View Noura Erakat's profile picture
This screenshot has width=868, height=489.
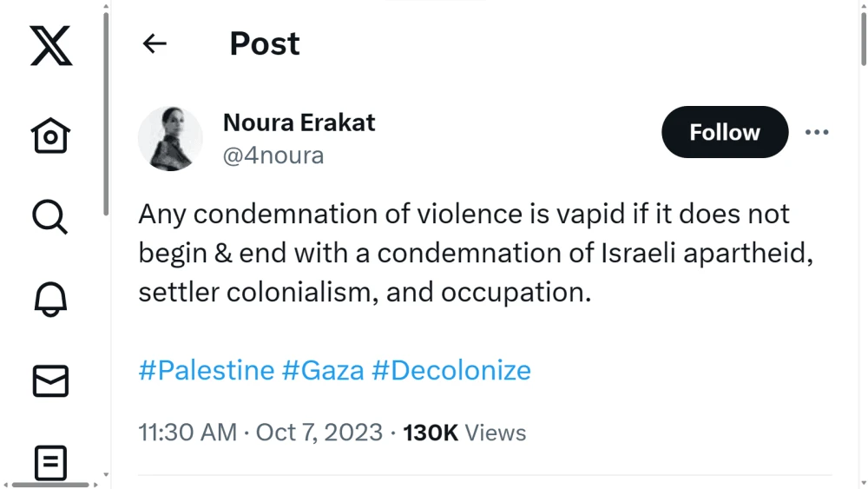pos(170,138)
